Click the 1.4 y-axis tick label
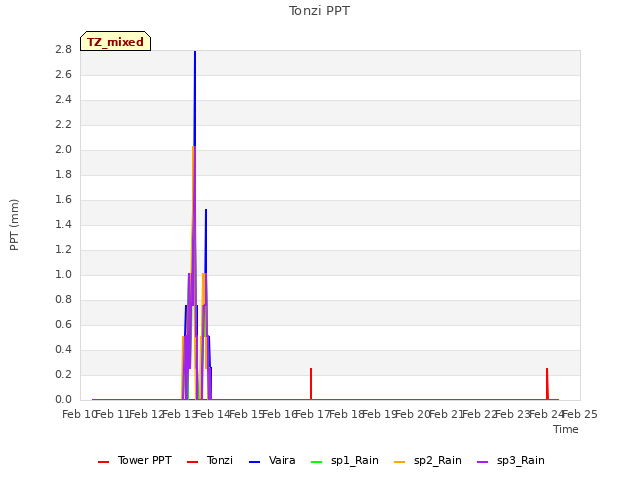 click(x=63, y=224)
